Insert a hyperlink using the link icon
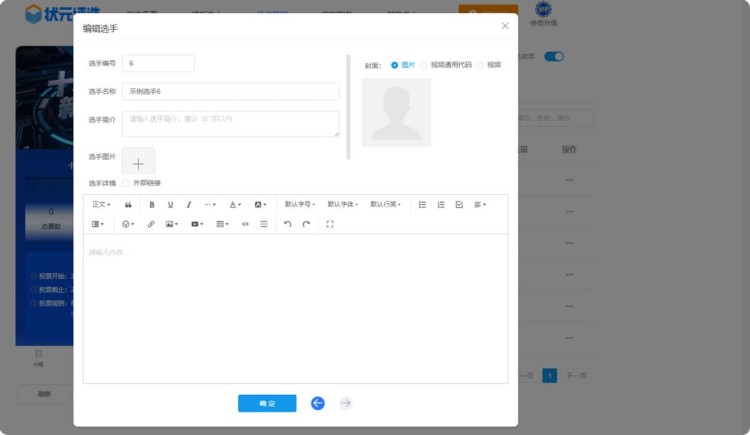The image size is (750, 435). tap(151, 224)
